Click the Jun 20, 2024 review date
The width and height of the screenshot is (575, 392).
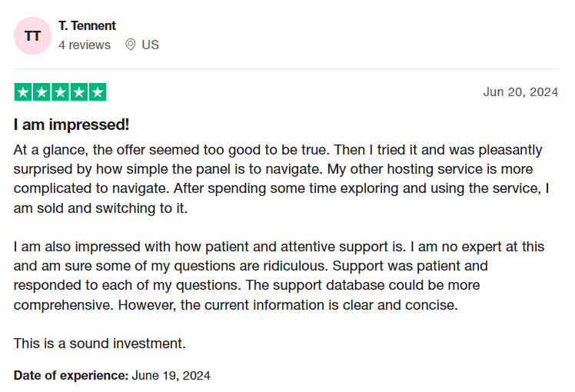[520, 92]
